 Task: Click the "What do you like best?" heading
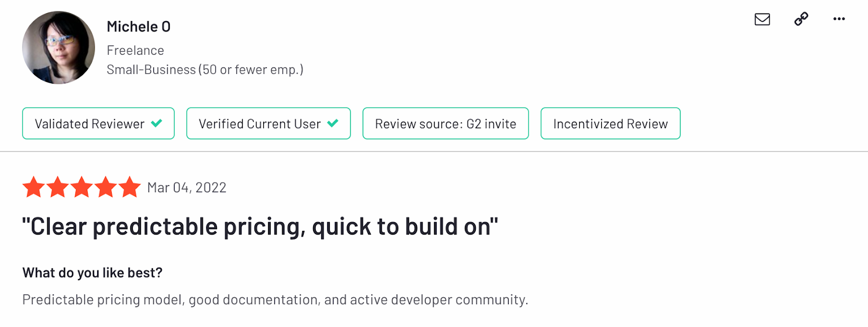pyautogui.click(x=92, y=273)
